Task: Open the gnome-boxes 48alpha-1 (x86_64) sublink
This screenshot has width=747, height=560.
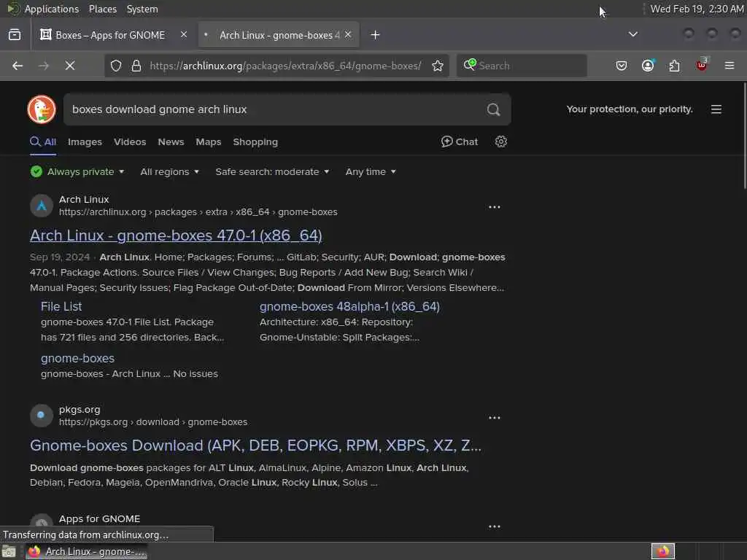Action: click(x=349, y=306)
